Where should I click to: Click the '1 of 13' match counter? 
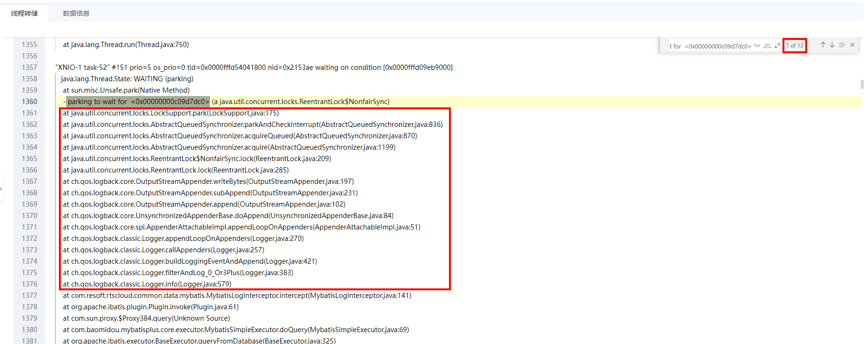pyautogui.click(x=794, y=46)
